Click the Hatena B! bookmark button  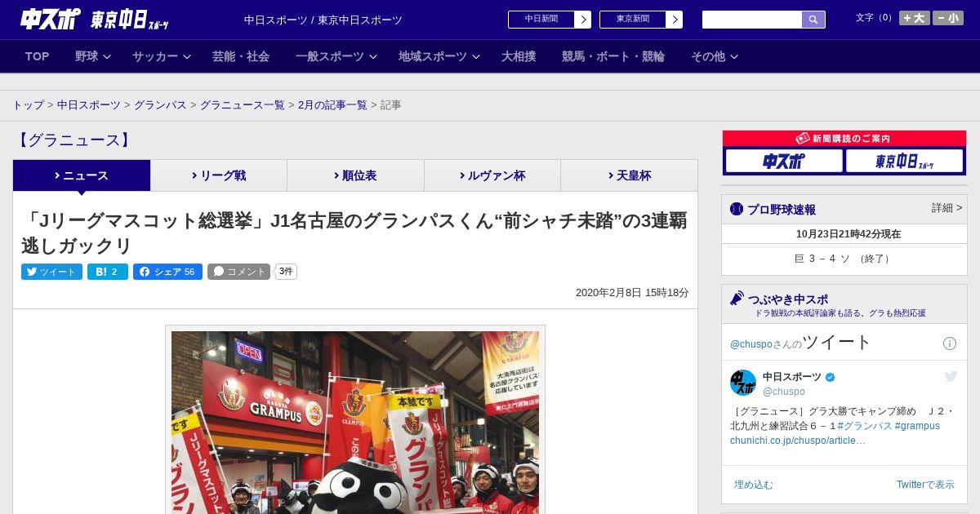[x=108, y=272]
